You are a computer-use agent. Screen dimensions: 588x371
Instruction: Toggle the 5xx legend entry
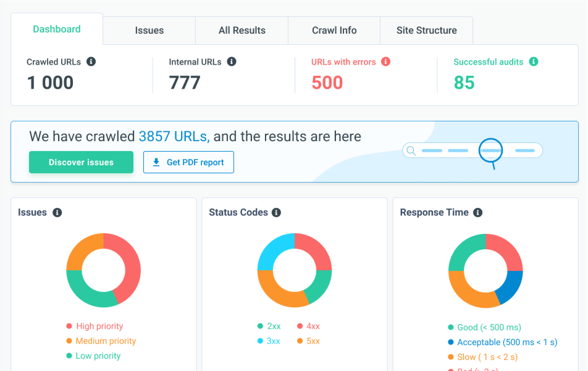point(313,341)
